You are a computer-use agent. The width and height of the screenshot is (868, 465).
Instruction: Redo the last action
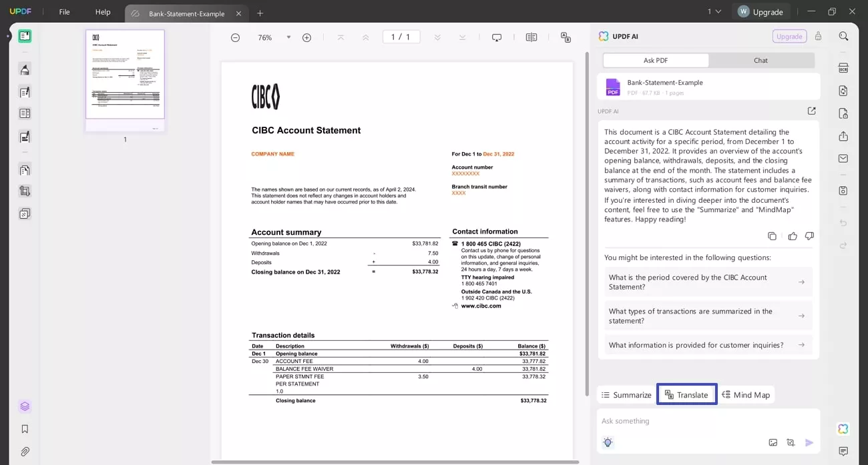click(x=843, y=246)
